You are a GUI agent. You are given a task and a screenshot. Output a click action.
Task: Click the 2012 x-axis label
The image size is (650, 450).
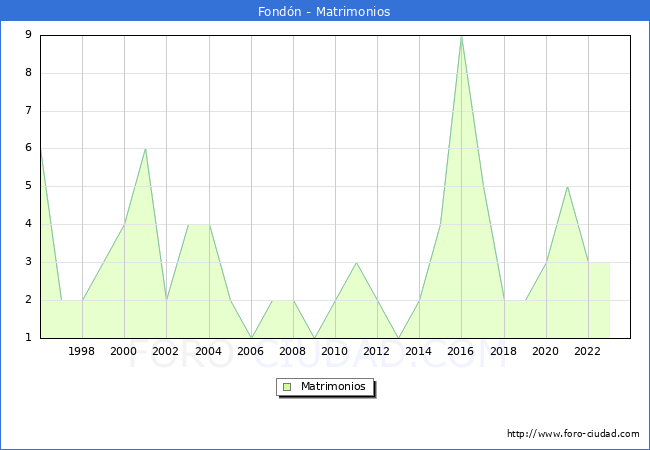pyautogui.click(x=377, y=351)
